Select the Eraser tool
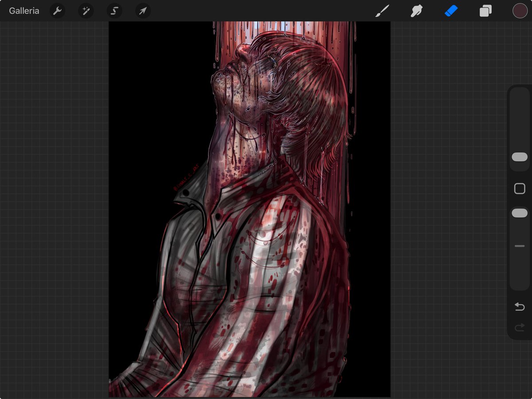Image resolution: width=532 pixels, height=399 pixels. pos(451,11)
